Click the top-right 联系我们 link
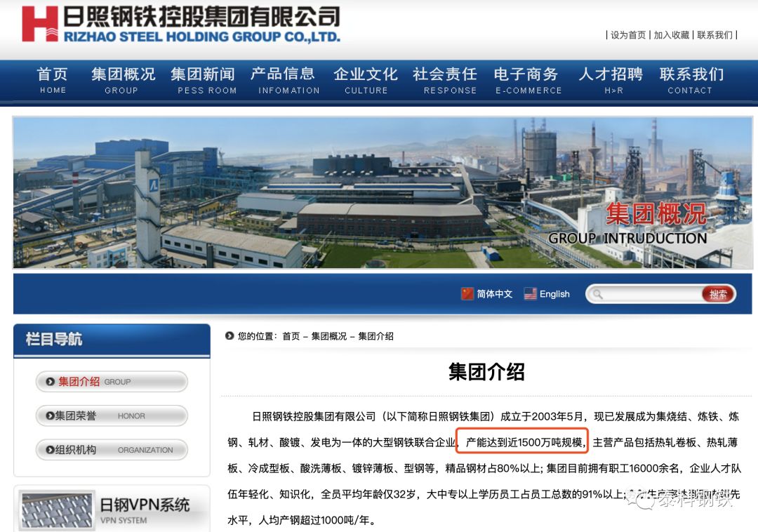Image resolution: width=758 pixels, height=532 pixels. pos(714,35)
